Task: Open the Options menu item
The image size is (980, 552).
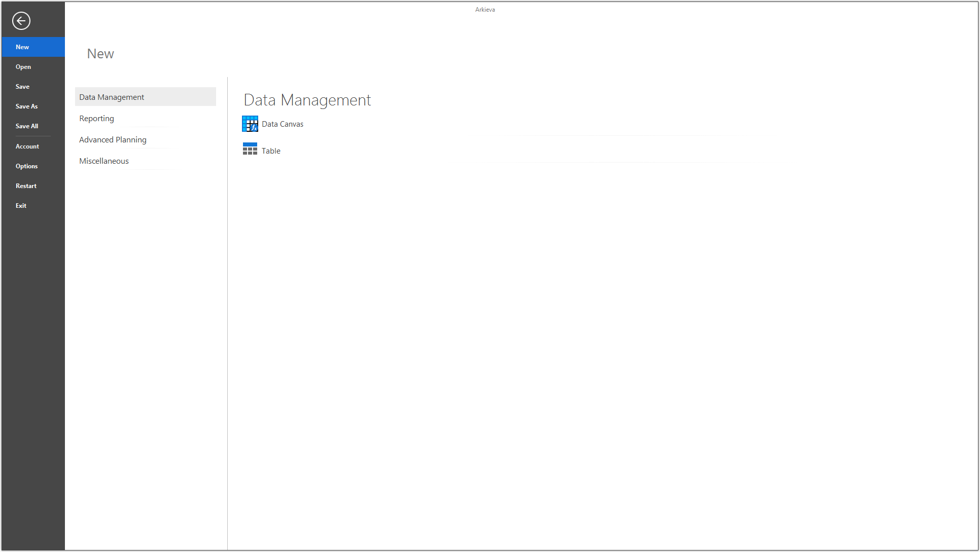Action: tap(33, 166)
